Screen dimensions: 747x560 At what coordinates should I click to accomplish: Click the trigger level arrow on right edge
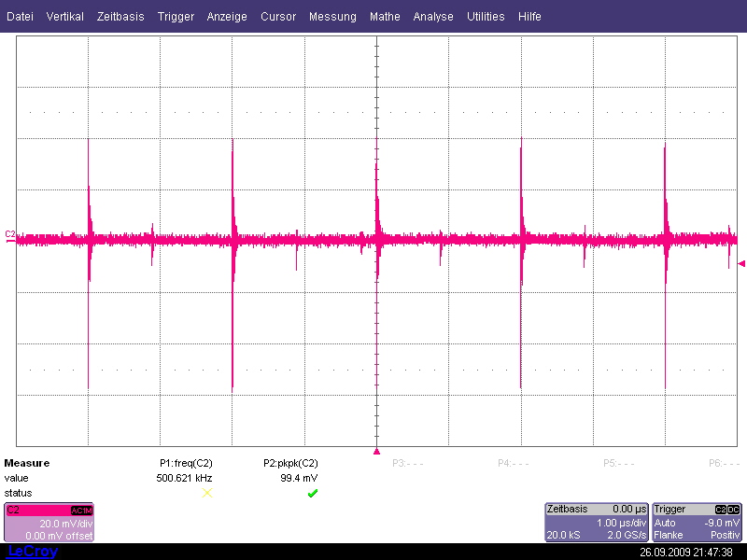(x=741, y=263)
